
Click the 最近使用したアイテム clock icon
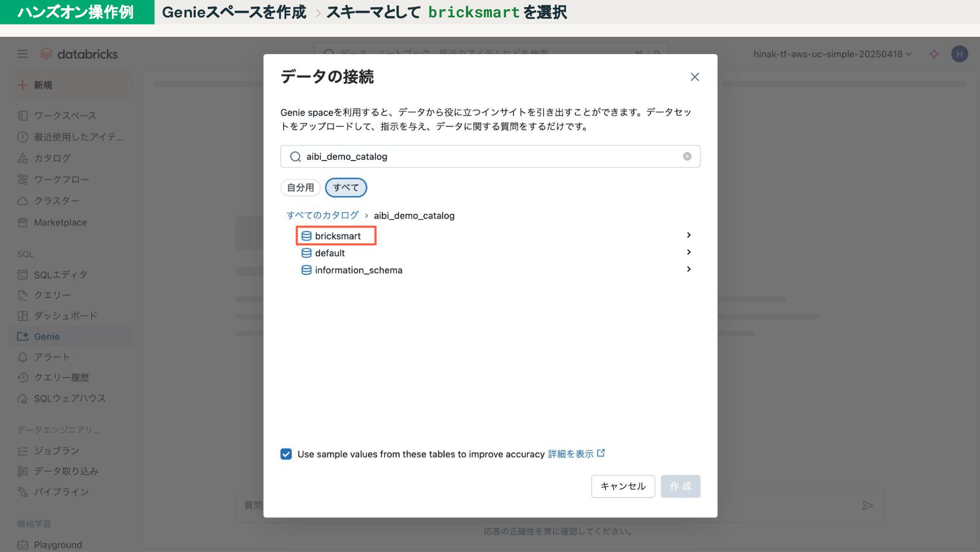click(22, 137)
